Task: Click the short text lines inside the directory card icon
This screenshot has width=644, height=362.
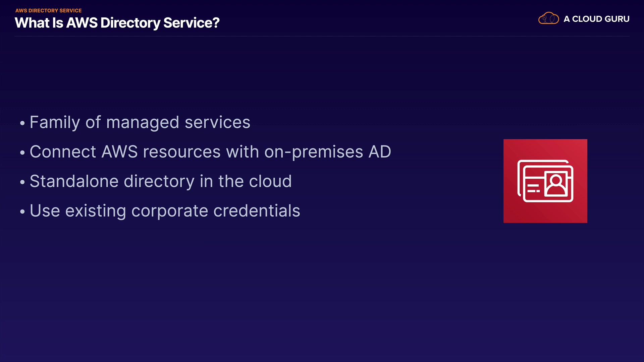Action: point(533,188)
